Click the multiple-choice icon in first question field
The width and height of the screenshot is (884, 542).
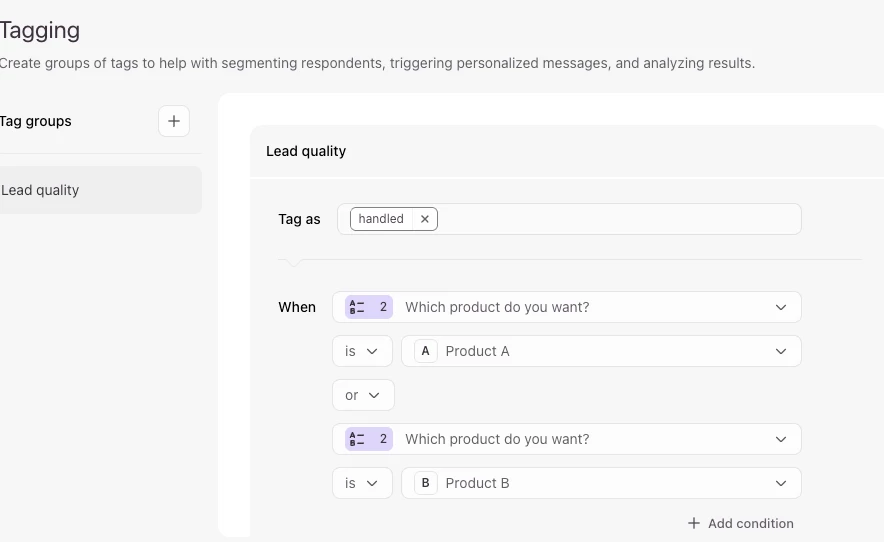pyautogui.click(x=357, y=307)
